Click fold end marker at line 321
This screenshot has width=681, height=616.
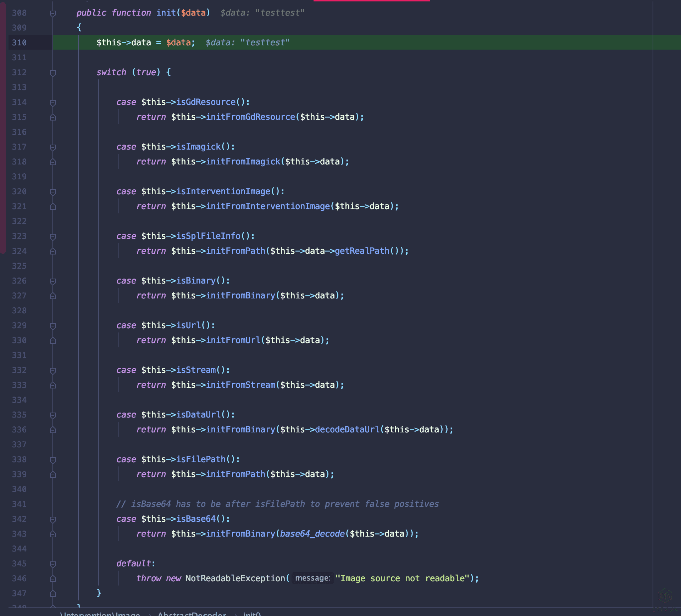click(x=53, y=207)
